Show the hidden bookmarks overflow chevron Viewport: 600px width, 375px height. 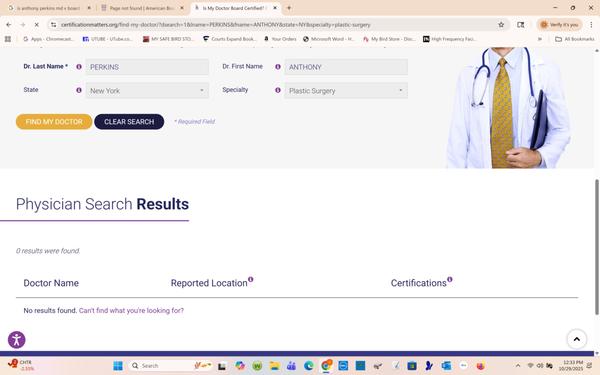click(x=540, y=39)
